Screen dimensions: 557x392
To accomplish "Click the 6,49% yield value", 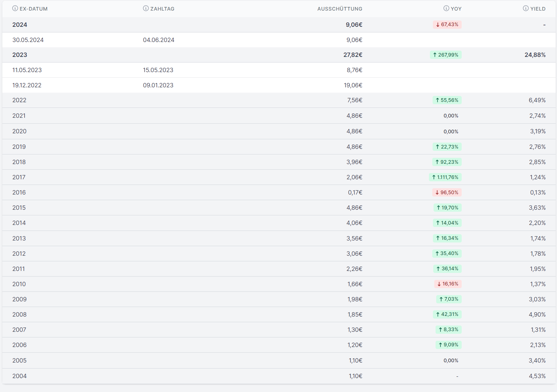I will (537, 100).
